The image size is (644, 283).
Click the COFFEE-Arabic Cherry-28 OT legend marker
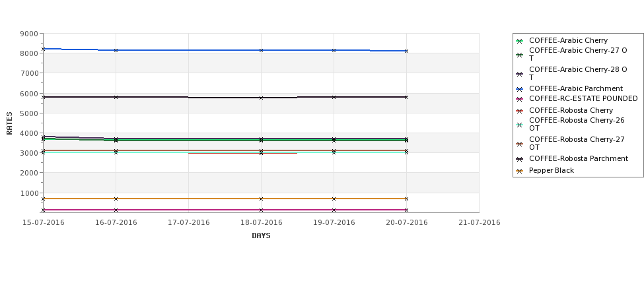(x=520, y=75)
